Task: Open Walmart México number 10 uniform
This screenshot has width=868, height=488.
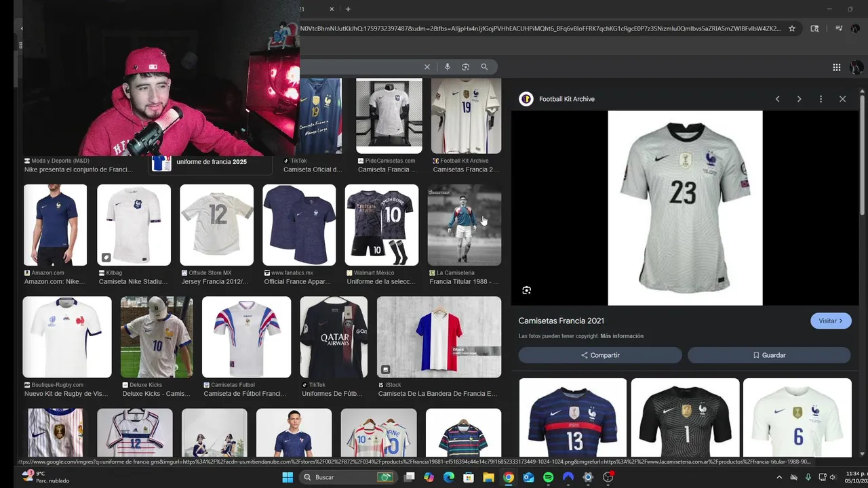Action: [x=382, y=225]
